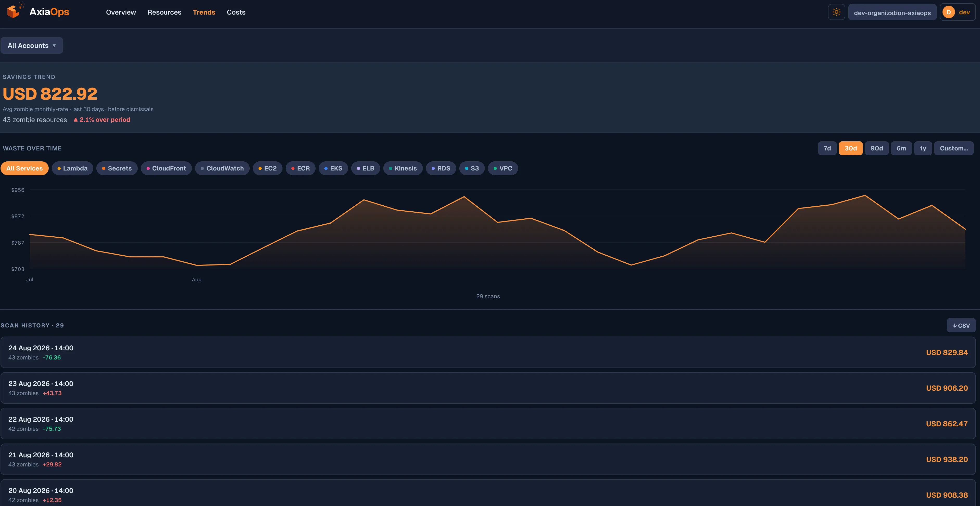The image size is (980, 506).
Task: Filter chart by S3 service
Action: (x=472, y=168)
